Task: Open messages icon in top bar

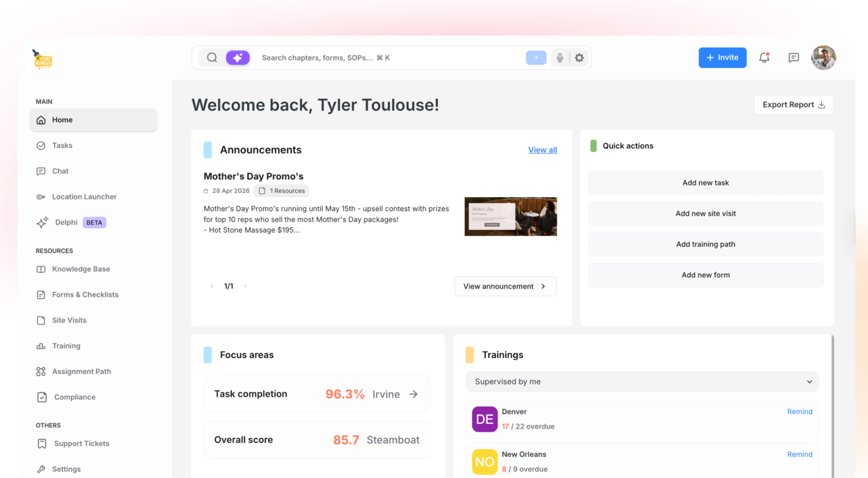Action: point(793,58)
